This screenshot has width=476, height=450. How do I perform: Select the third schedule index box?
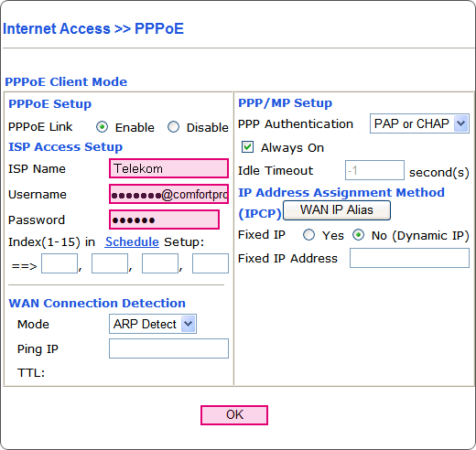160,263
